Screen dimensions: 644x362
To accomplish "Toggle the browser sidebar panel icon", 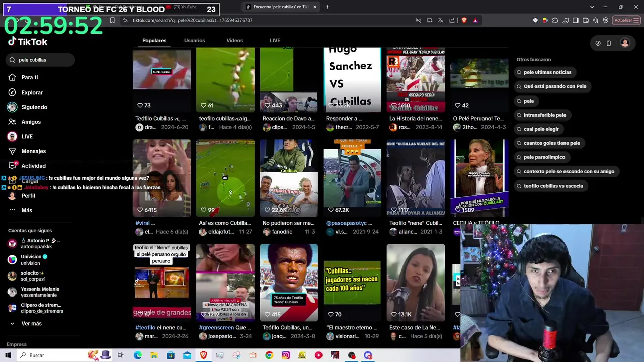I will tap(576, 20).
